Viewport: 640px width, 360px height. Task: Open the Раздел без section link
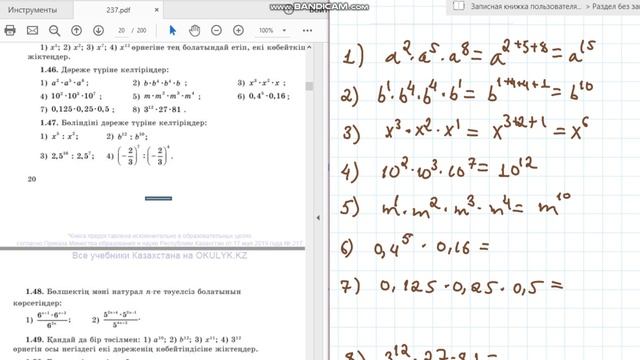pos(616,7)
